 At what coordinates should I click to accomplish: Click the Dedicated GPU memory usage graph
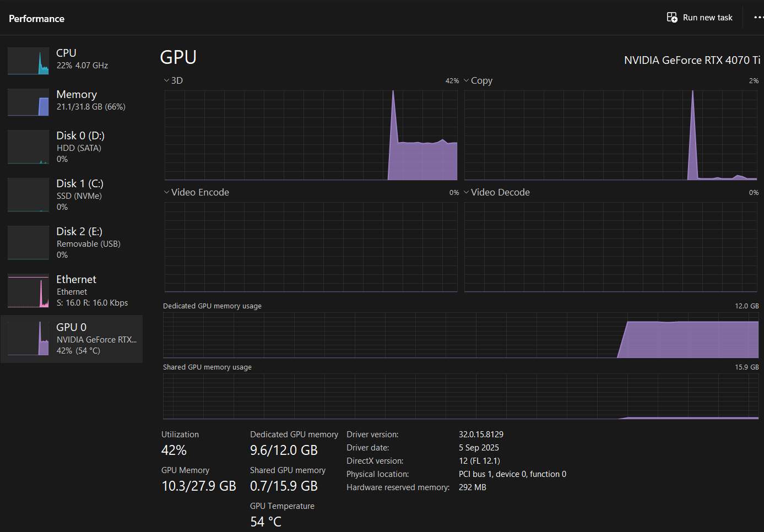[460, 335]
